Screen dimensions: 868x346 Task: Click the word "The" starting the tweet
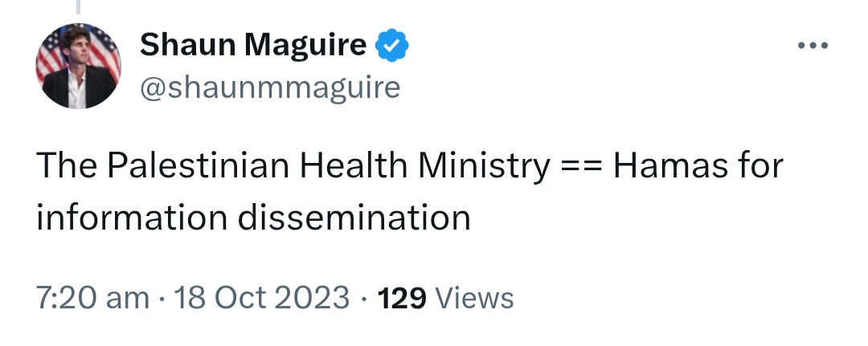[x=67, y=165]
